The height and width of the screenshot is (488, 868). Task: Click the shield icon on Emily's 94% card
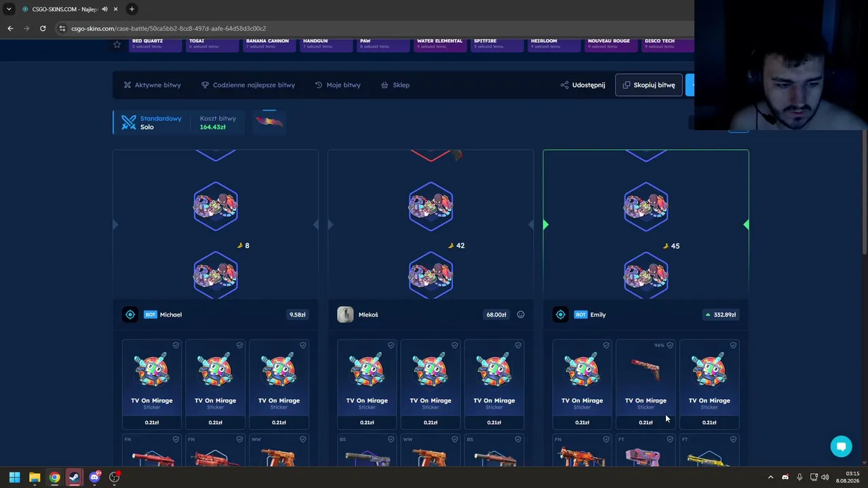pos(670,345)
